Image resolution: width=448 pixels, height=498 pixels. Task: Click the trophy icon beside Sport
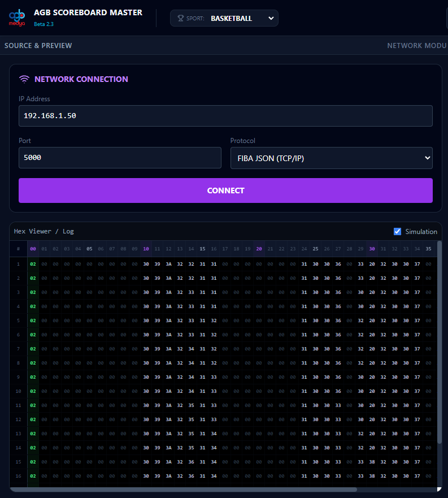(181, 18)
